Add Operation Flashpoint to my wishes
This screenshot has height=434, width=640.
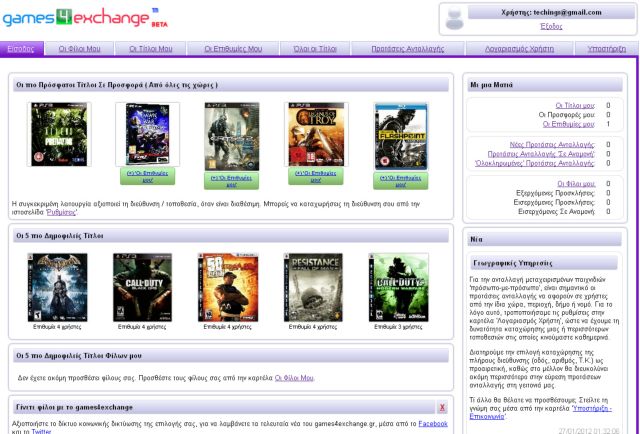(400, 181)
